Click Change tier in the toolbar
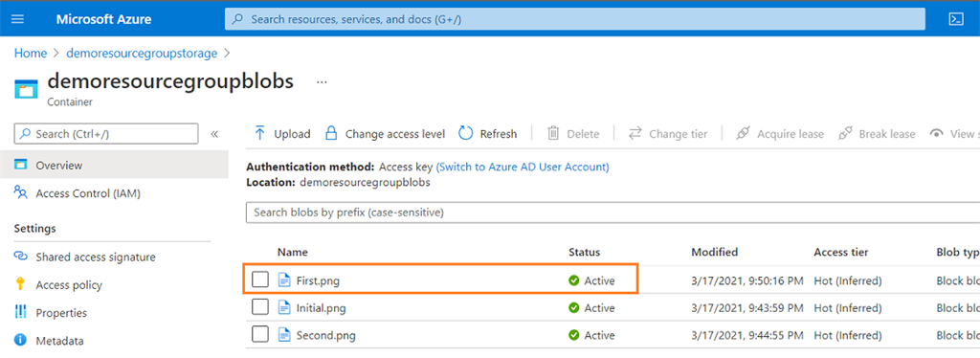Screen dimensions: 980x358 click(x=667, y=134)
